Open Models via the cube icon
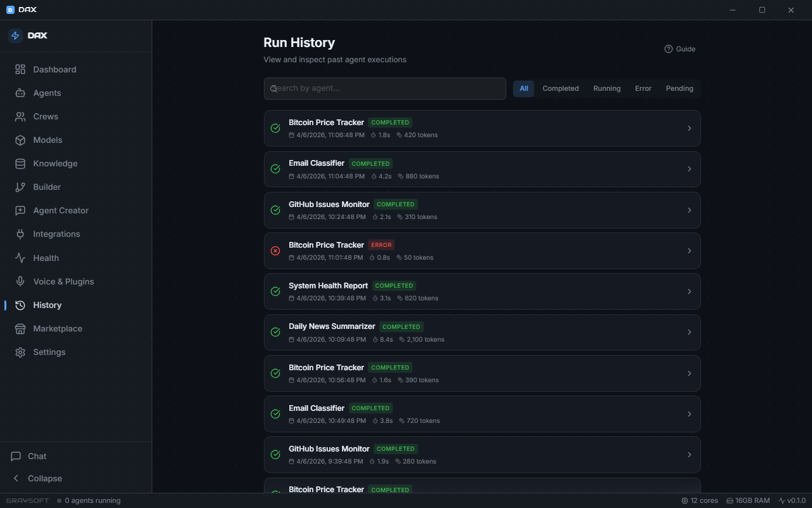The image size is (812, 508). pyautogui.click(x=20, y=140)
